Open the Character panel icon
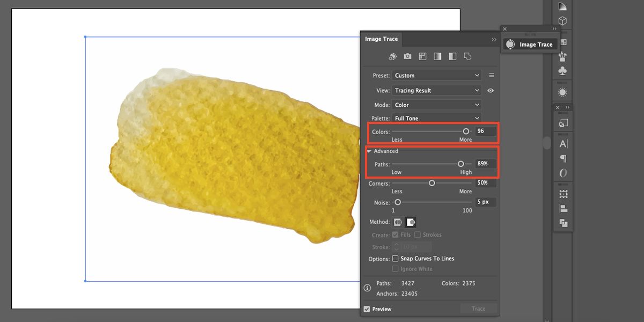This screenshot has width=644, height=322. [x=563, y=144]
